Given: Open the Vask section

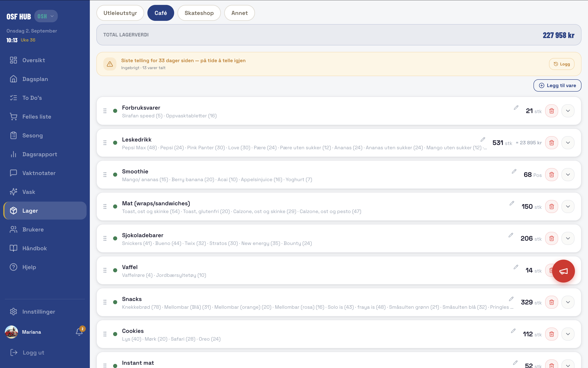Looking at the screenshot, I should [45, 192].
